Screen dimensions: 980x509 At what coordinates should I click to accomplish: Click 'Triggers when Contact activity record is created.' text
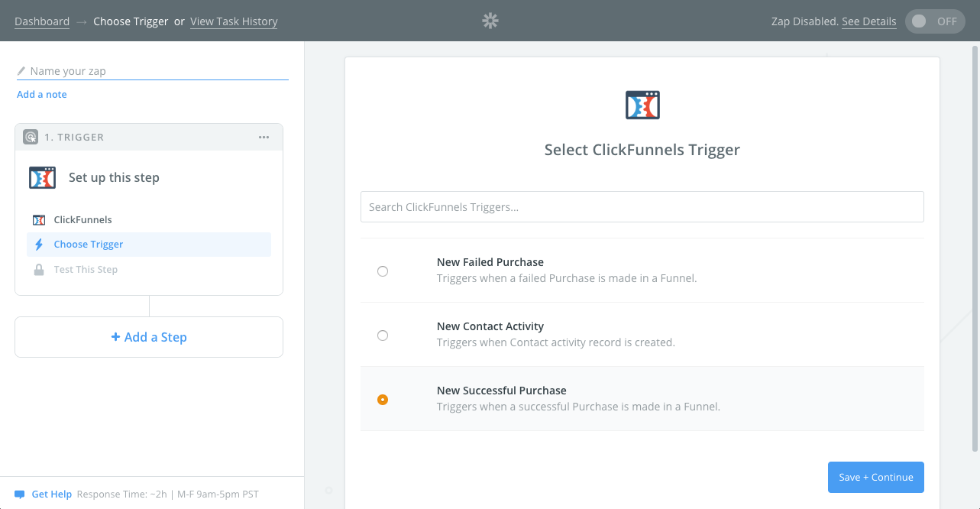[556, 342]
